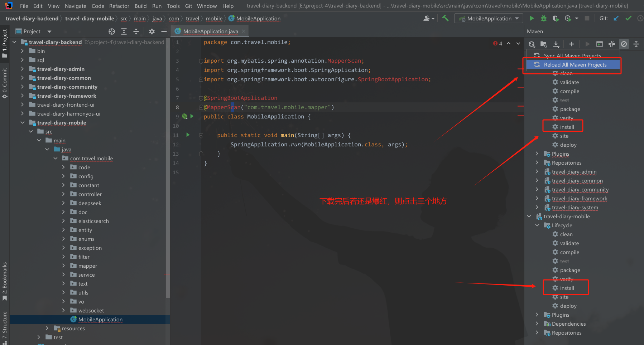Expand the travel-diary-admin folder in Project tree
Screen dimensions: 644x345
point(22,69)
